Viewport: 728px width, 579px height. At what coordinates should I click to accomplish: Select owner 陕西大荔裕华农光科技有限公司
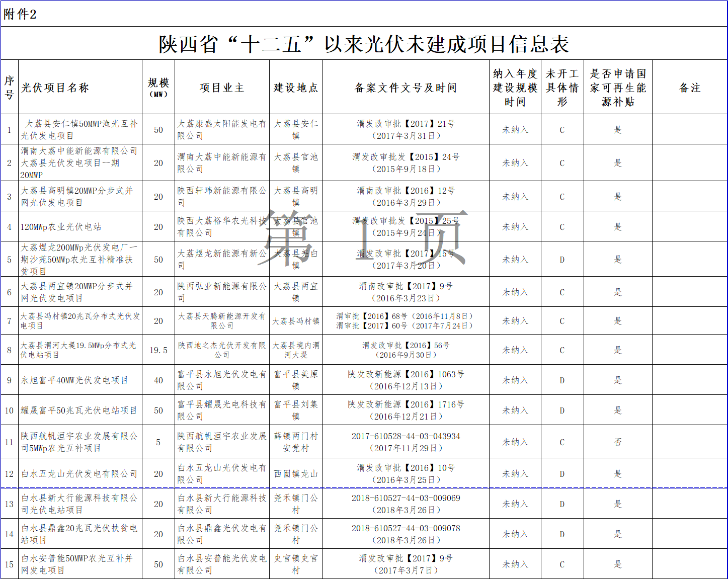click(x=222, y=226)
